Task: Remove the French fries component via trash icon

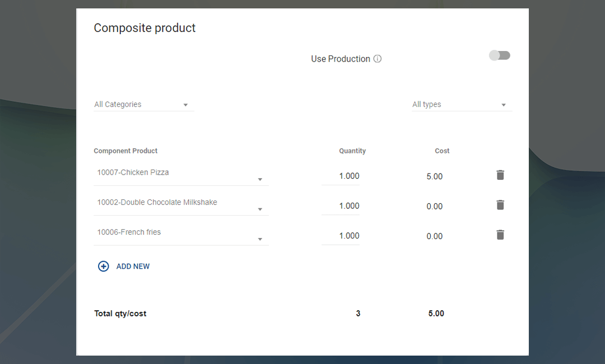Action: (x=500, y=235)
